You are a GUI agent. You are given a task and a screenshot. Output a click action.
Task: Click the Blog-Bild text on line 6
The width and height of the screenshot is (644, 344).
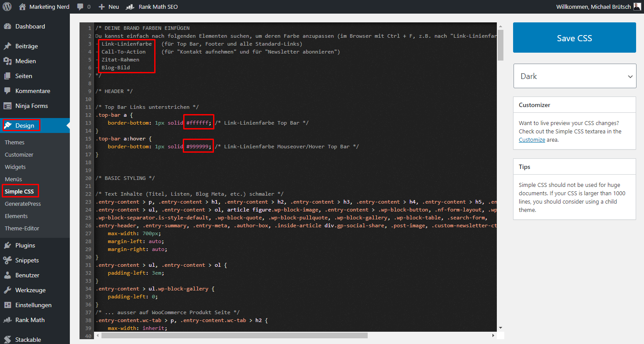pos(116,68)
